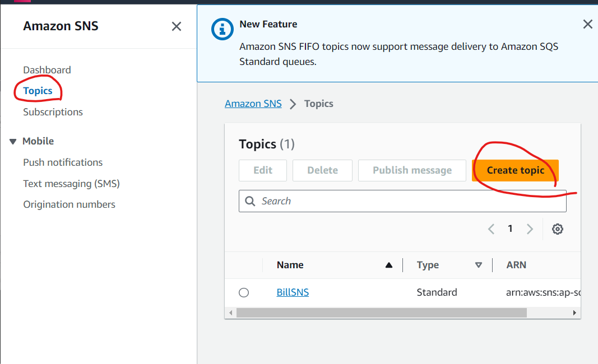Sort topics by Name ascending arrow

388,265
